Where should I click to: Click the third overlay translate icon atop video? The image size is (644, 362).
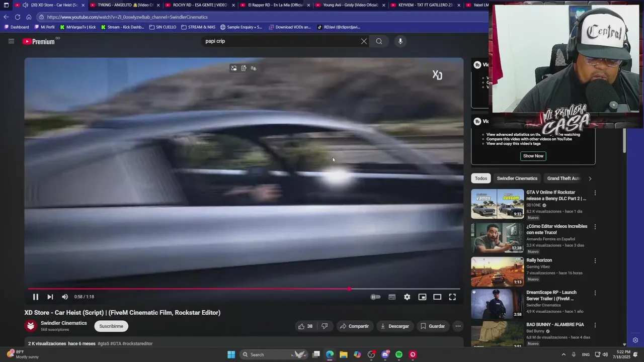[254, 68]
